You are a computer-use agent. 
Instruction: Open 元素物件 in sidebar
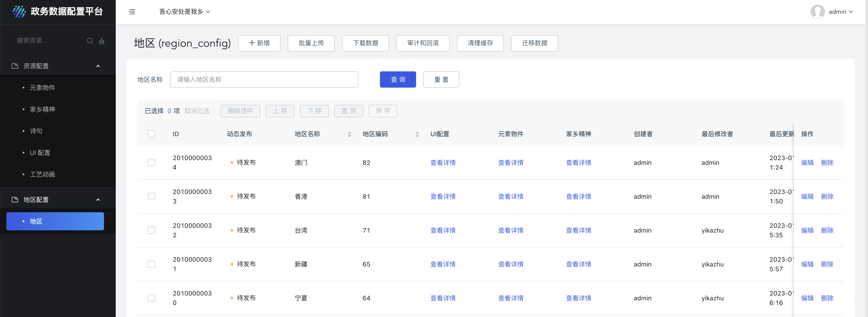[42, 88]
